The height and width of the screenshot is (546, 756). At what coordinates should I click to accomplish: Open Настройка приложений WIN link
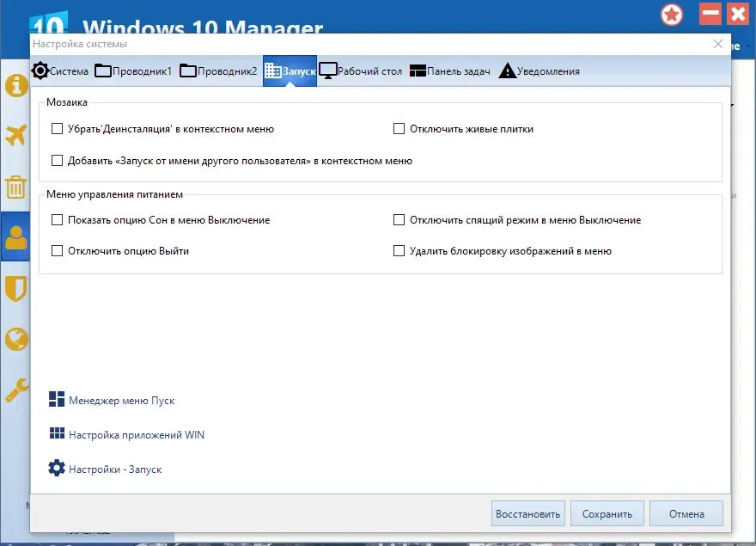137,434
